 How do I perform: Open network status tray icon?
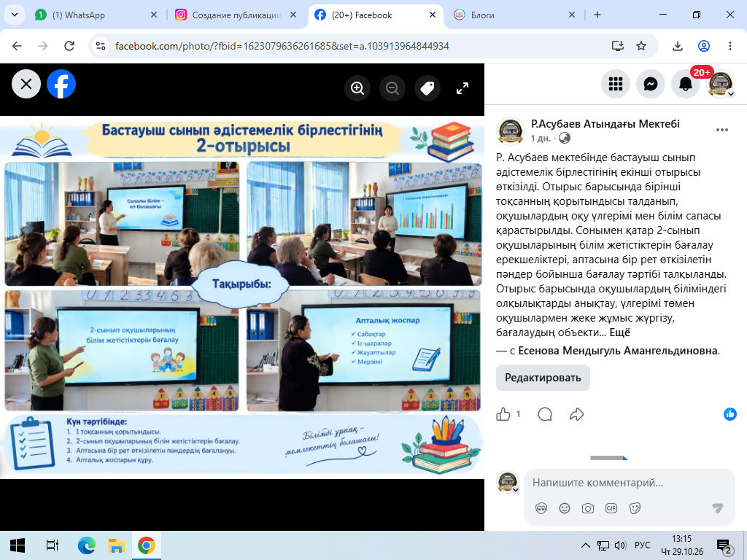tap(603, 545)
